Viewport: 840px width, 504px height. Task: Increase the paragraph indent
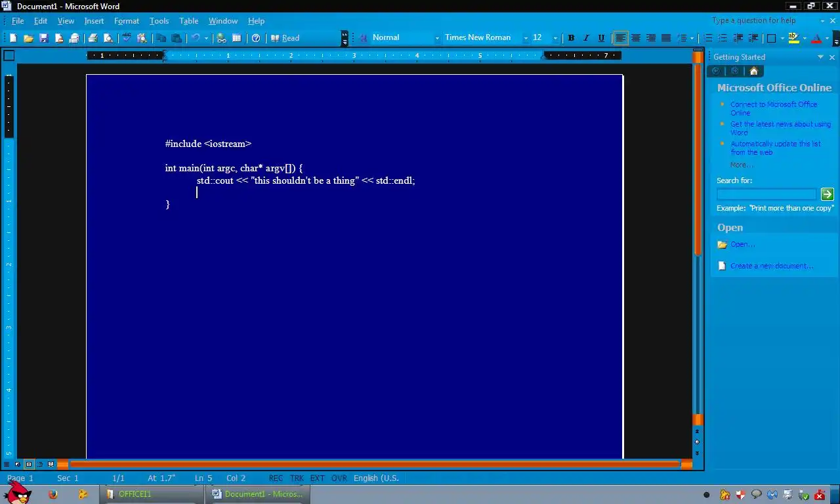pos(753,38)
